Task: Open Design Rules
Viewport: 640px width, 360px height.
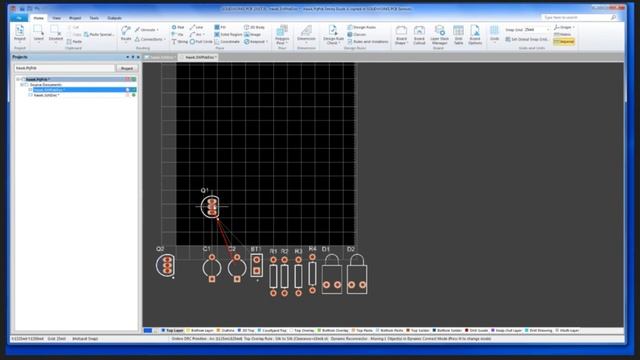Action: click(362, 27)
